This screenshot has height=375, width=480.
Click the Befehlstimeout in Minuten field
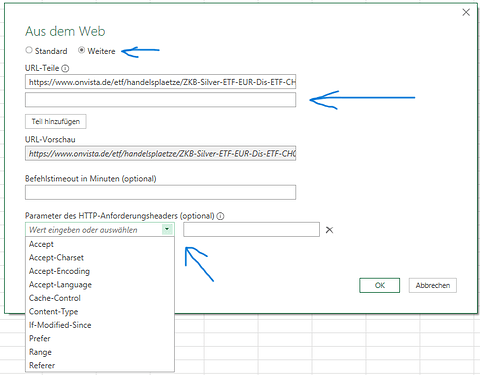pyautogui.click(x=160, y=192)
